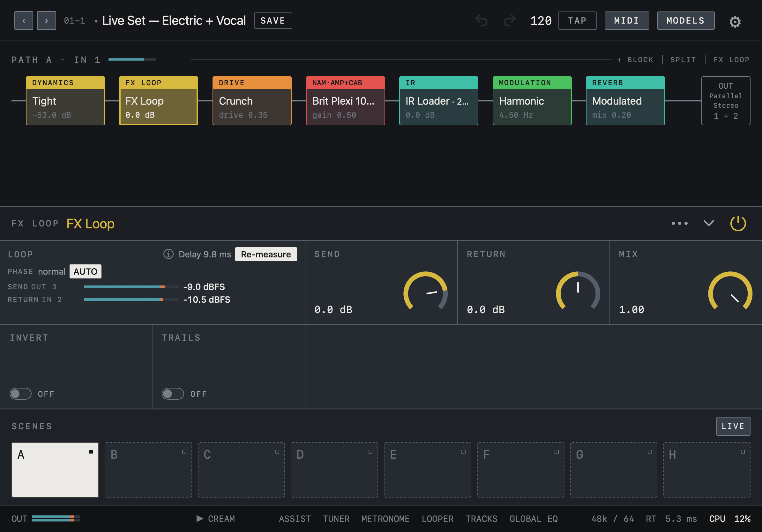Image resolution: width=762 pixels, height=532 pixels.
Task: Click the small square marker on scene A
Action: (x=91, y=451)
